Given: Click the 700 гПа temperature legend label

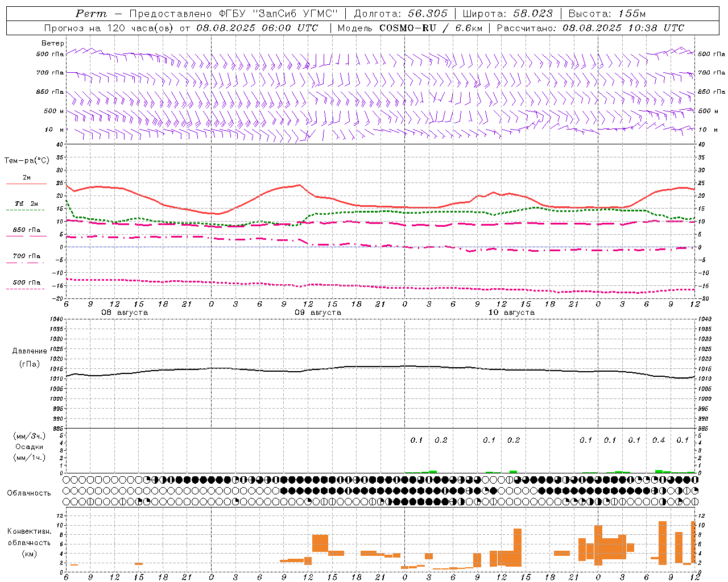Looking at the screenshot, I should click(27, 256).
